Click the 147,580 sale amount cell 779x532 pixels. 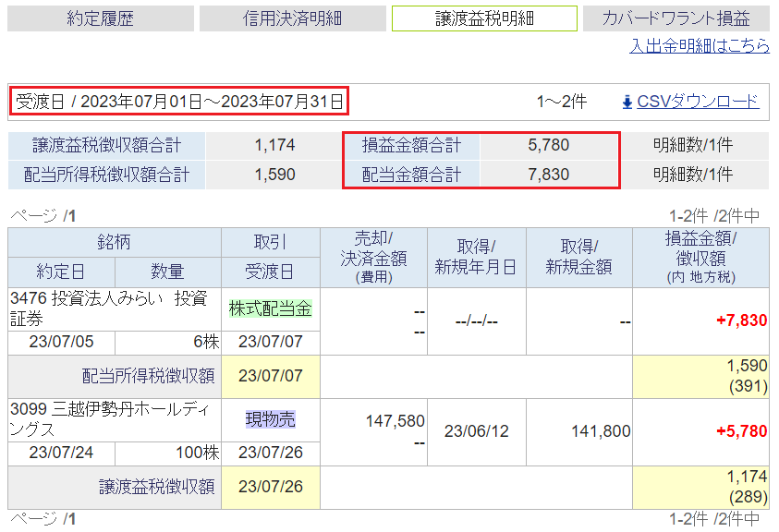click(395, 421)
